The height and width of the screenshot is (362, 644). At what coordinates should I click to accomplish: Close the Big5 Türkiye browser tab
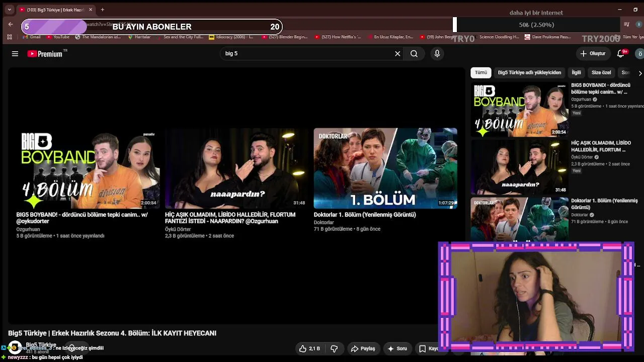(91, 10)
